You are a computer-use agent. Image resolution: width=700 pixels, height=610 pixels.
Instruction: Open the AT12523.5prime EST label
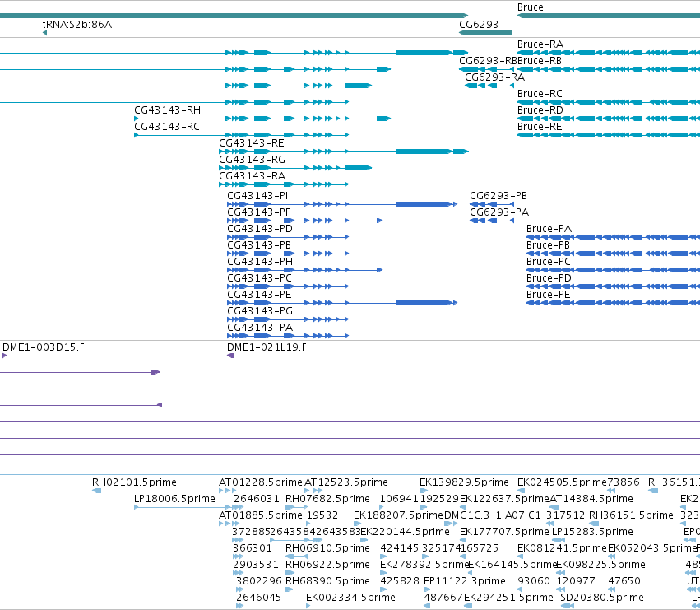coord(346,482)
